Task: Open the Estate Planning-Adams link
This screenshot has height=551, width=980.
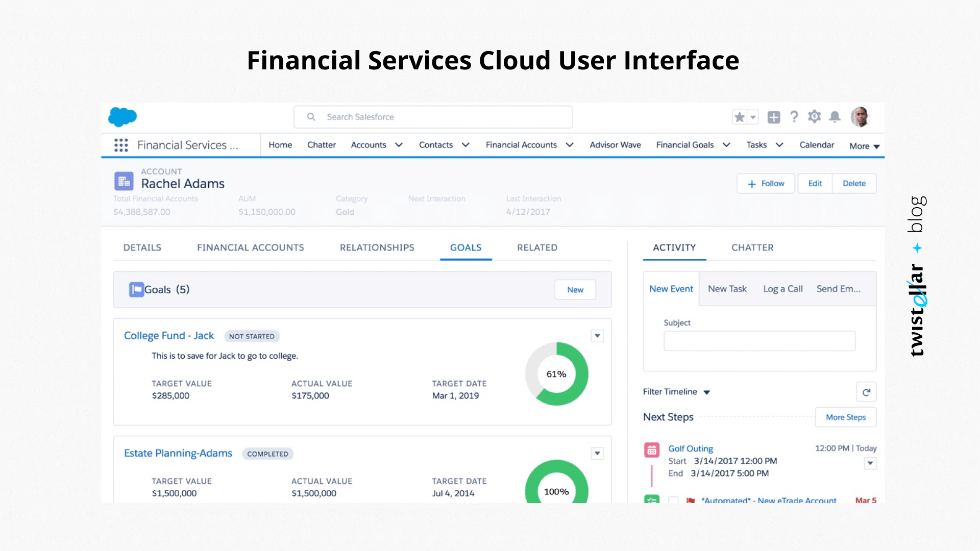Action: 178,453
